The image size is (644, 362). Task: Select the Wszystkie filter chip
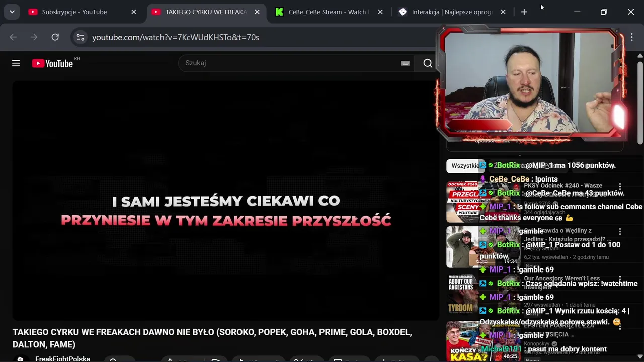465,166
